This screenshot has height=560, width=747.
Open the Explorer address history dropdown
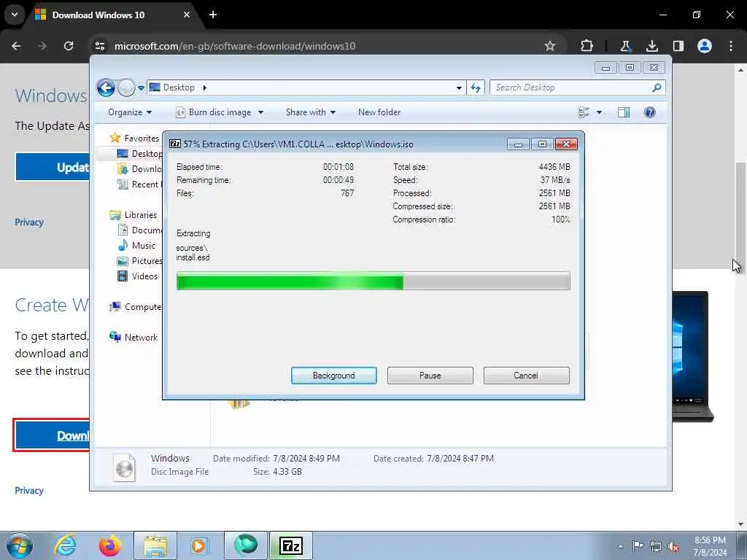[459, 87]
